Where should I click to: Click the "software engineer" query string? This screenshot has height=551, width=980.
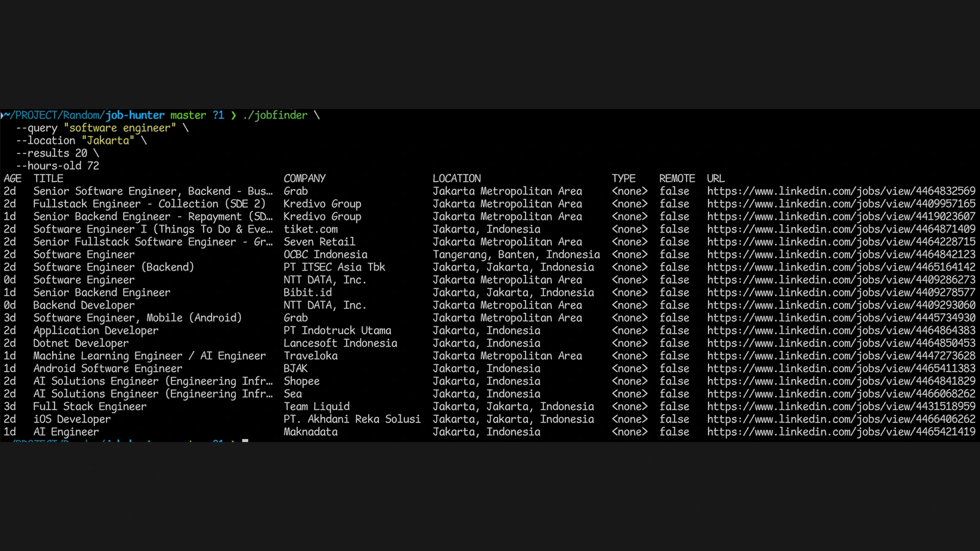coord(120,128)
